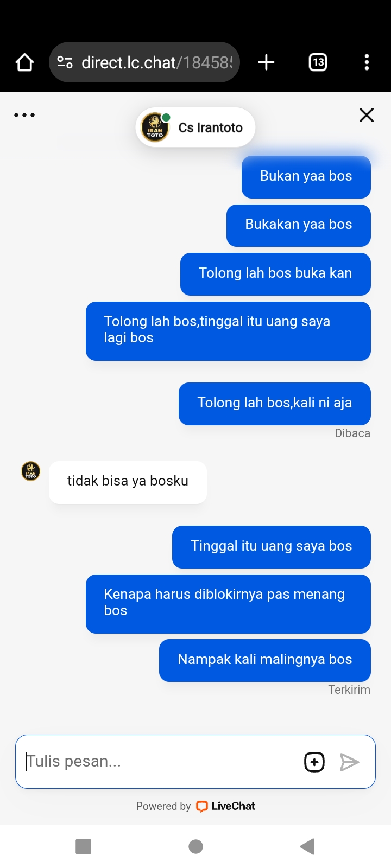Tap Android recent apps square button

(83, 846)
